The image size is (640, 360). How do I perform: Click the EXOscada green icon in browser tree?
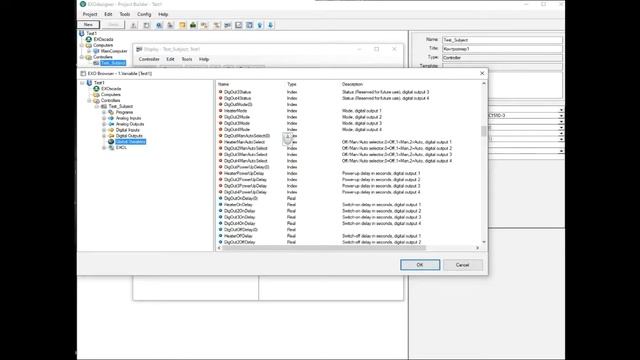tap(96, 89)
